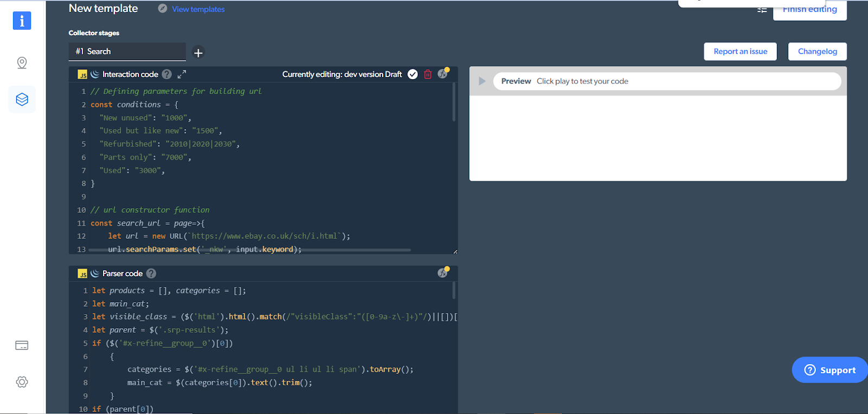Click the JS badge on Interaction code
This screenshot has width=868, height=414.
(82, 74)
